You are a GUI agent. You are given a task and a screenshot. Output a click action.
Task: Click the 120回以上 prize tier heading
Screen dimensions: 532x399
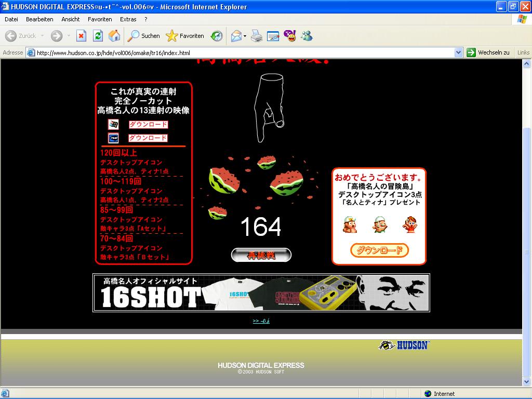[118, 153]
